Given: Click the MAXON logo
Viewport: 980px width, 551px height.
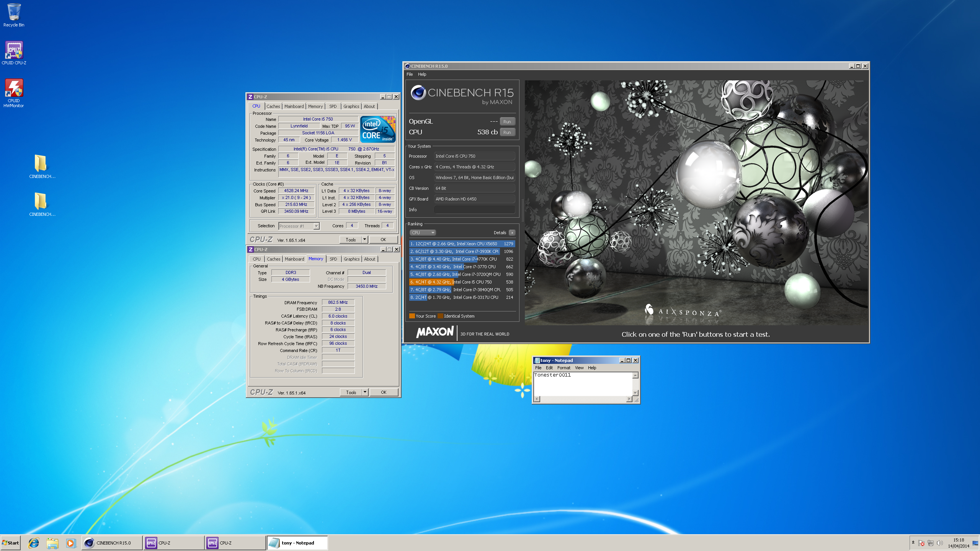Looking at the screenshot, I should pyautogui.click(x=435, y=332).
